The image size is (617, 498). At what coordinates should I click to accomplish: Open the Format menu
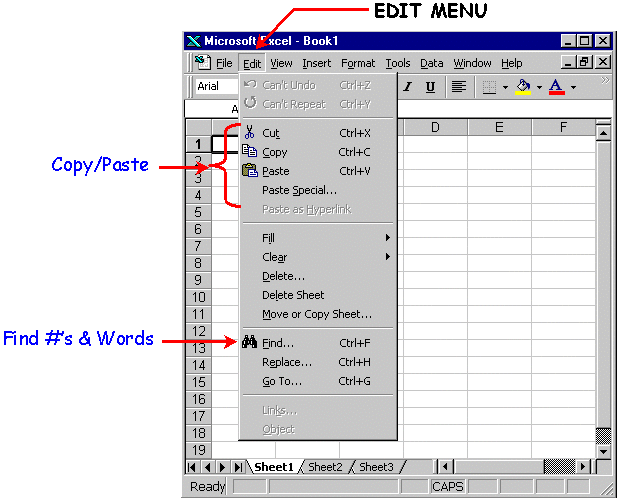(x=358, y=63)
